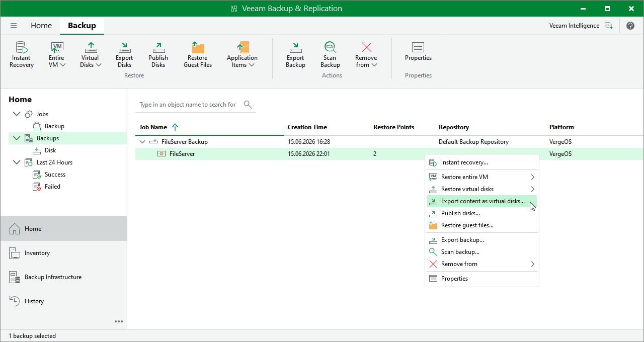
Task: Choose Export content as virtual disks...
Action: pyautogui.click(x=482, y=201)
